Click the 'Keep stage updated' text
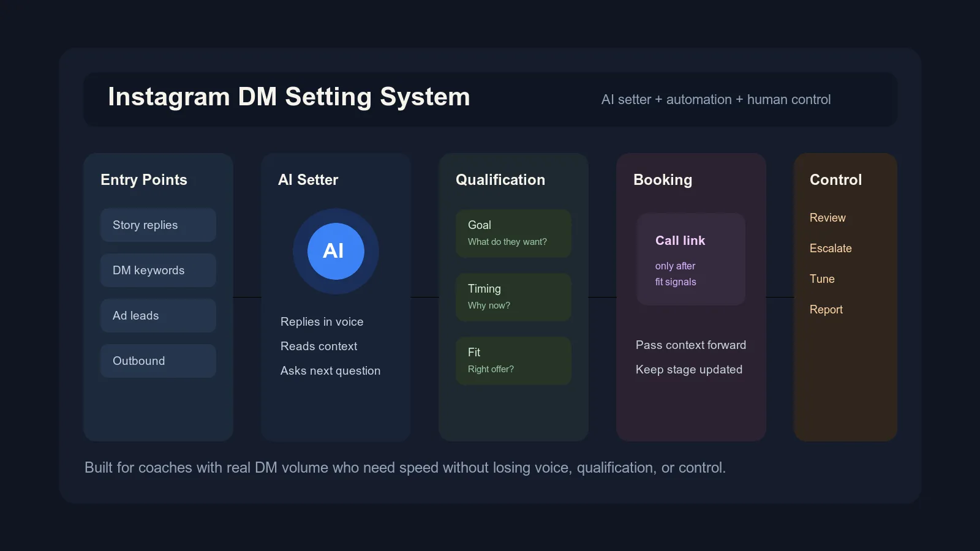This screenshot has width=980, height=551. pos(689,369)
